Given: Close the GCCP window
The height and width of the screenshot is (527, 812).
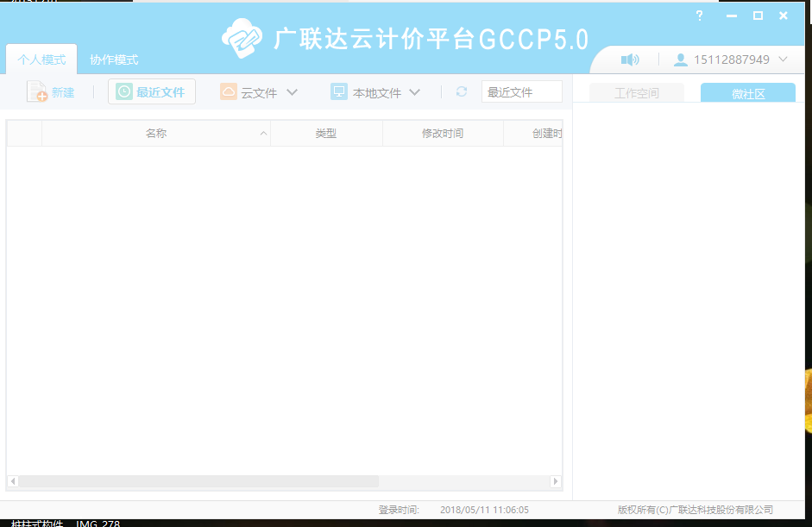Looking at the screenshot, I should coord(784,16).
